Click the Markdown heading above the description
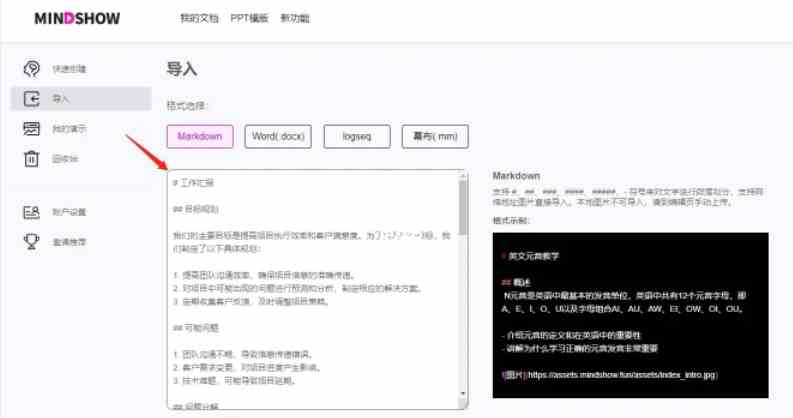This screenshot has width=793, height=418. click(516, 176)
